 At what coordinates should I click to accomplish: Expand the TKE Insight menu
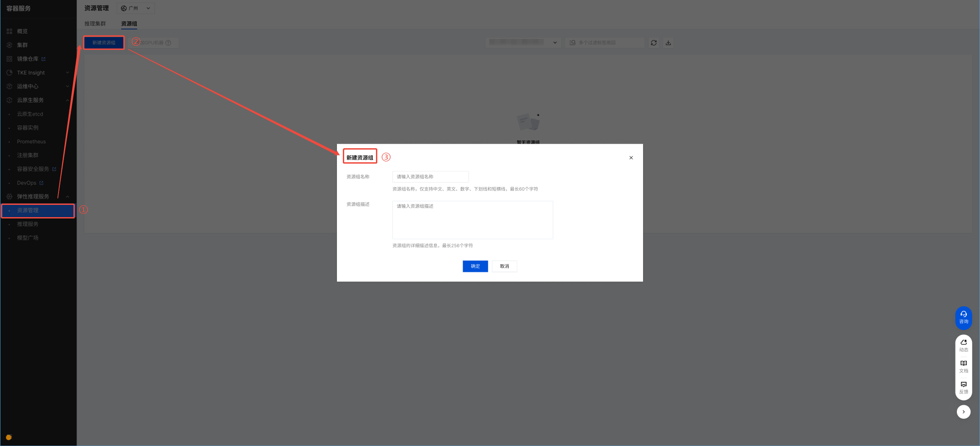pos(68,73)
